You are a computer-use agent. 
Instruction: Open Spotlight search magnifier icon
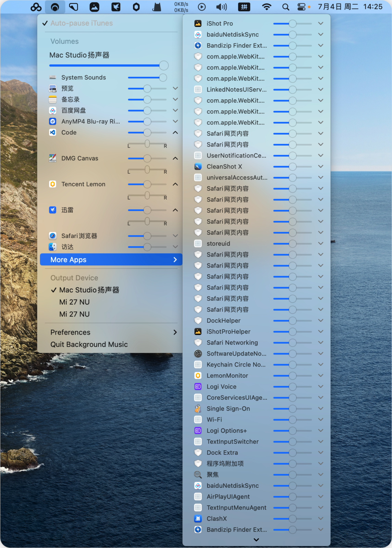tap(285, 7)
